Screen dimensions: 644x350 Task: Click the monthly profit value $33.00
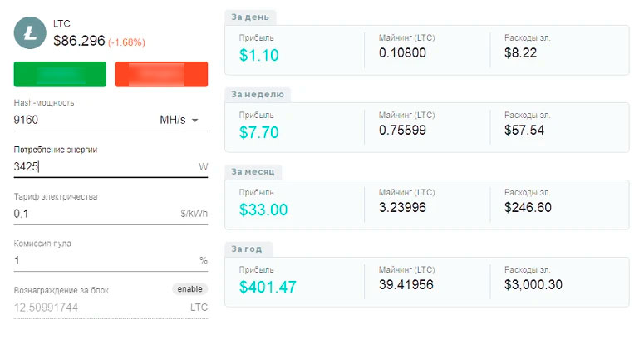click(263, 210)
